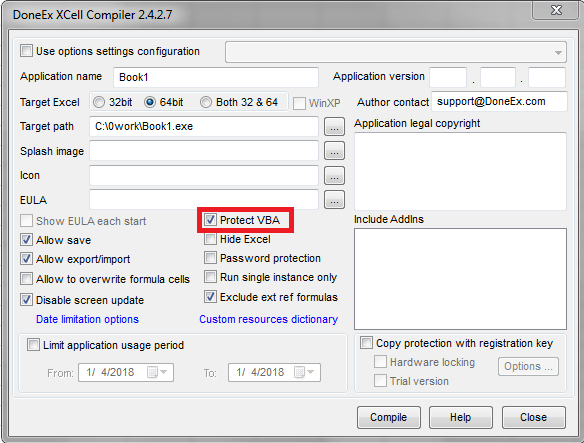
Task: Uncheck Disable screen update checkbox
Action: click(x=26, y=300)
